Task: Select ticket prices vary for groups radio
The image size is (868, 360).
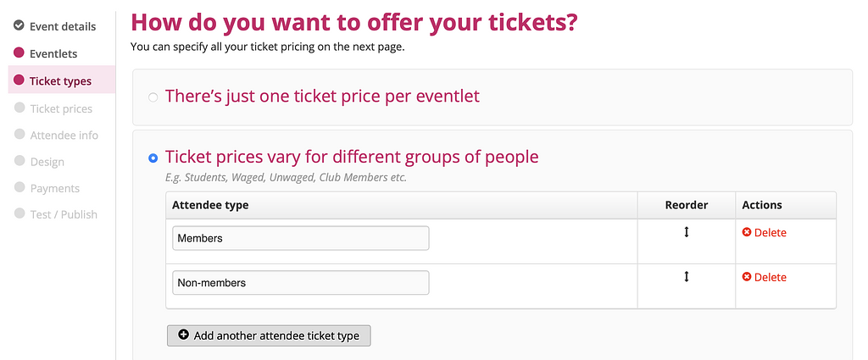Action: pos(153,158)
